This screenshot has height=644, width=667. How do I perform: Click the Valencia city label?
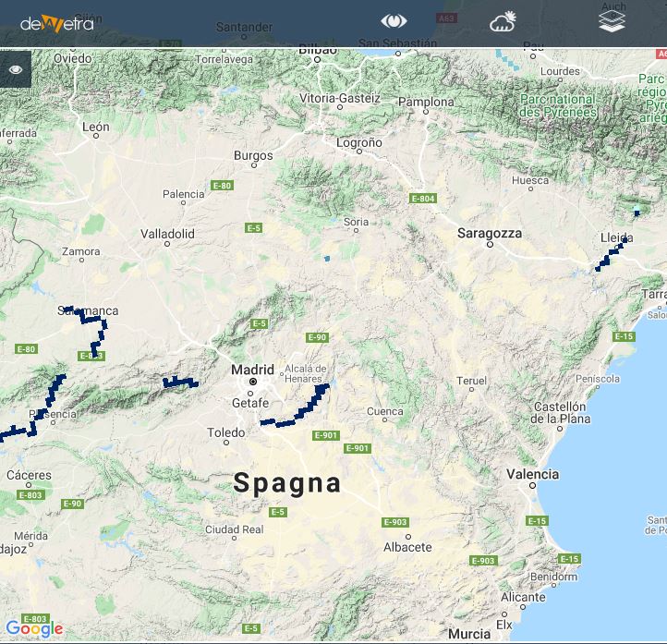click(532, 474)
